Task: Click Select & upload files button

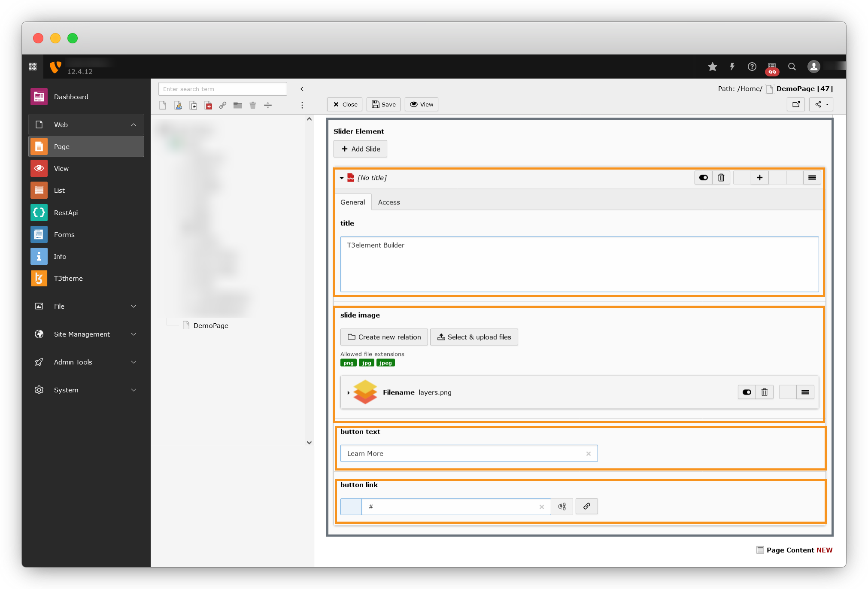Action: [474, 337]
